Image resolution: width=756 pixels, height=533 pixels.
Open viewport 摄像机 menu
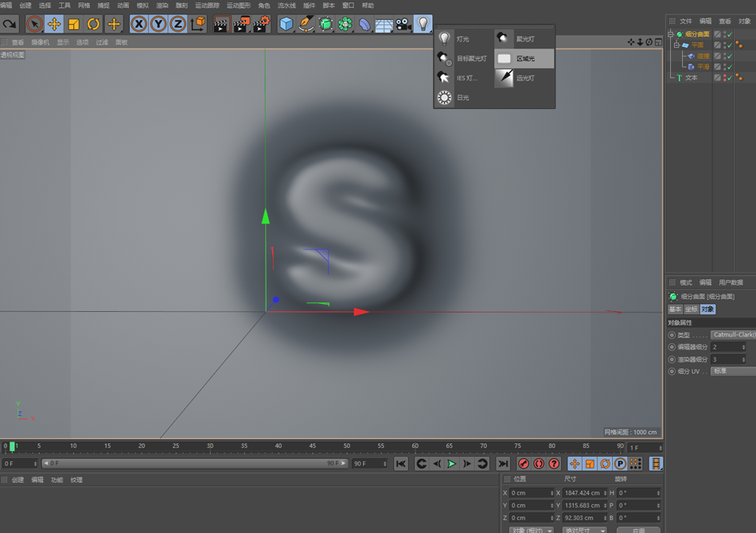(41, 42)
